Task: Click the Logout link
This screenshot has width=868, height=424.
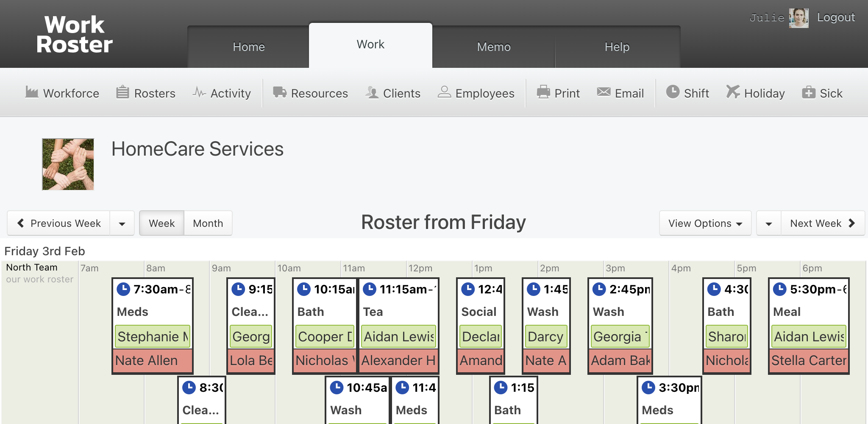Action: pyautogui.click(x=836, y=17)
